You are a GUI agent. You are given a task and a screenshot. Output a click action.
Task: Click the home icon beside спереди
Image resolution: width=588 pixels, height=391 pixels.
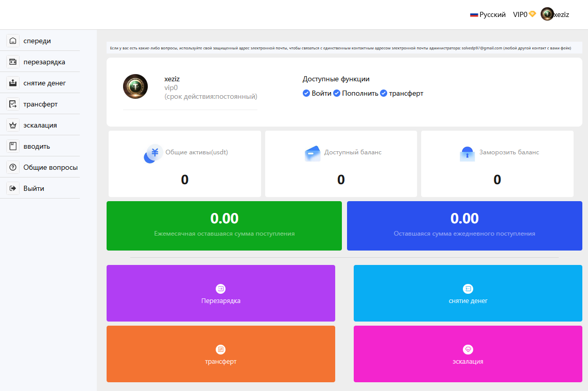tap(13, 41)
